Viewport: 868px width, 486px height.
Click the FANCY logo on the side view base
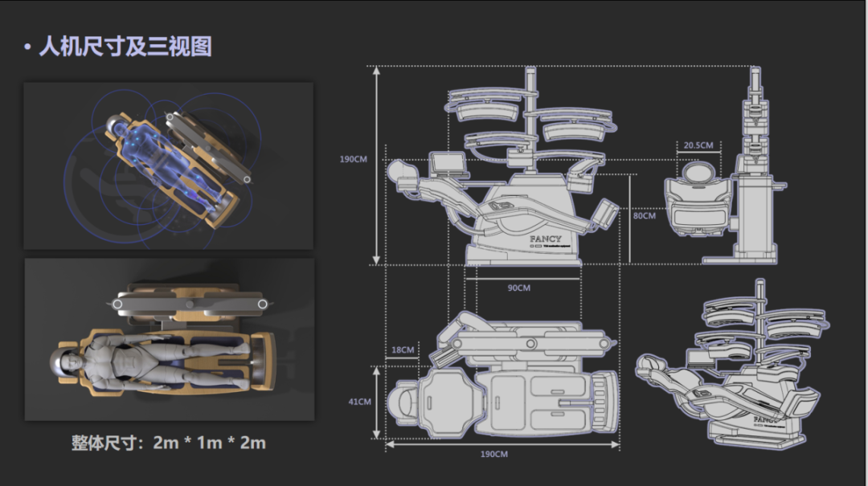pos(546,239)
